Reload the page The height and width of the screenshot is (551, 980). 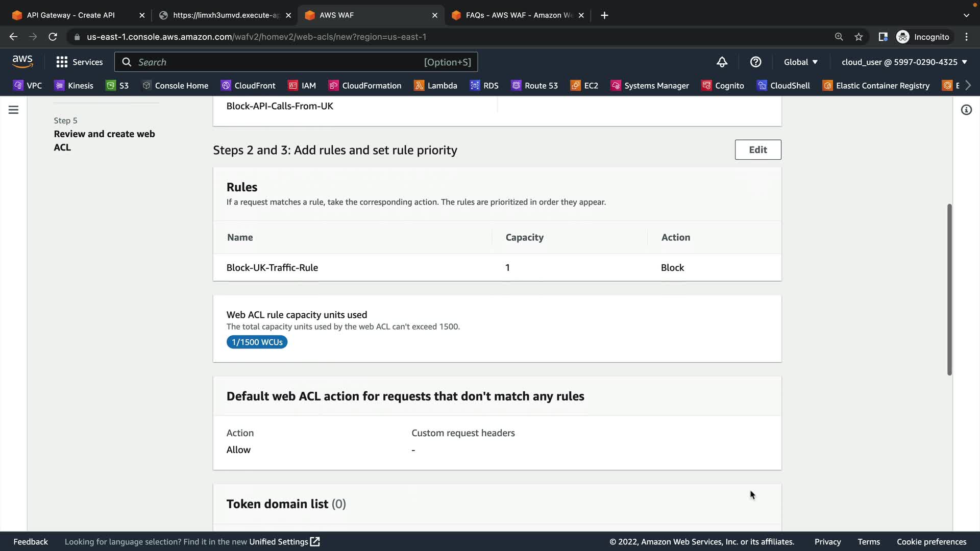pyautogui.click(x=53, y=37)
